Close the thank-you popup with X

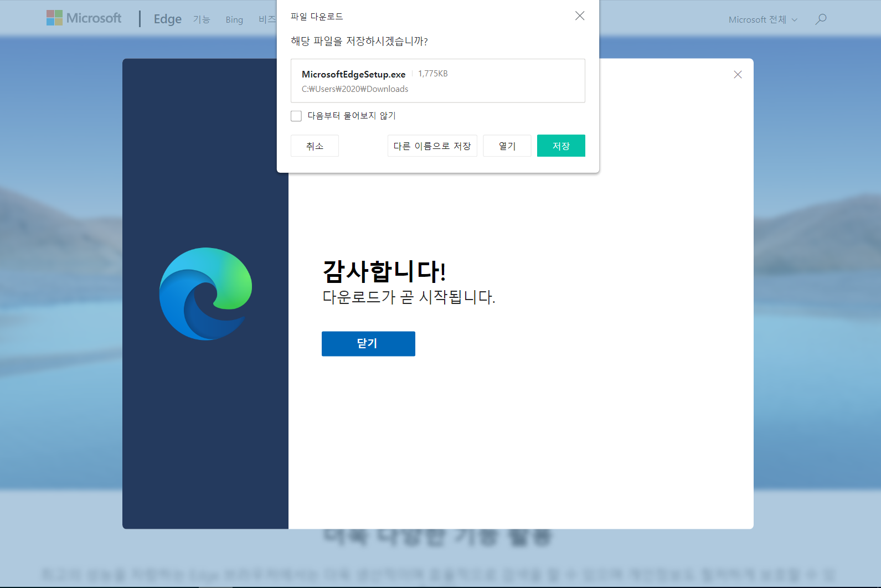738,74
